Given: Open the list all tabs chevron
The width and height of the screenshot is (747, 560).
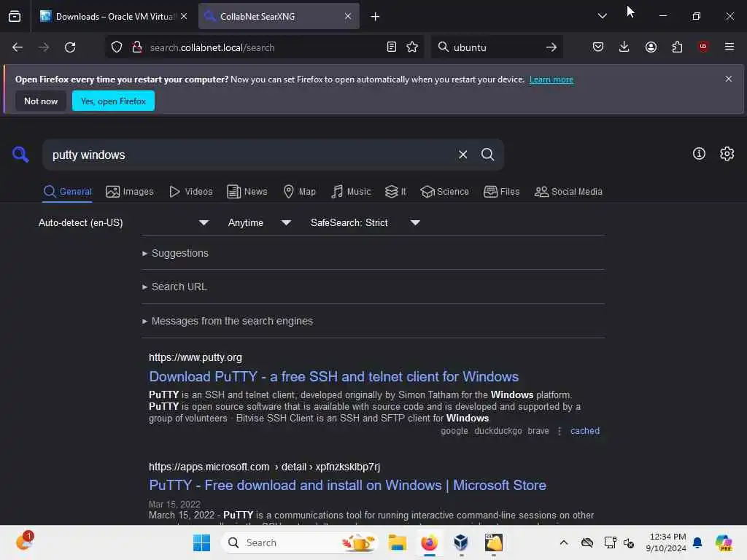Looking at the screenshot, I should coord(602,16).
